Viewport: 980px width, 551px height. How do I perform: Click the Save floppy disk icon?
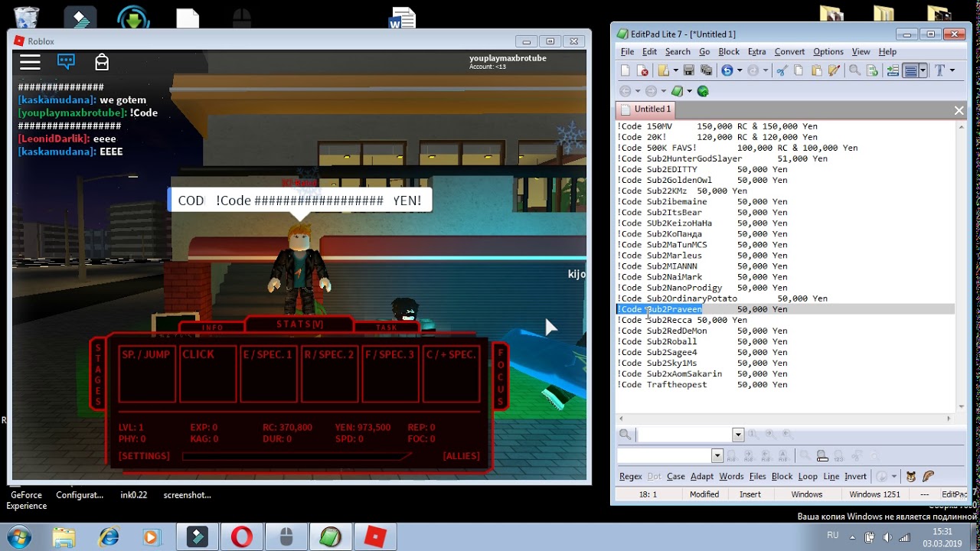point(688,70)
